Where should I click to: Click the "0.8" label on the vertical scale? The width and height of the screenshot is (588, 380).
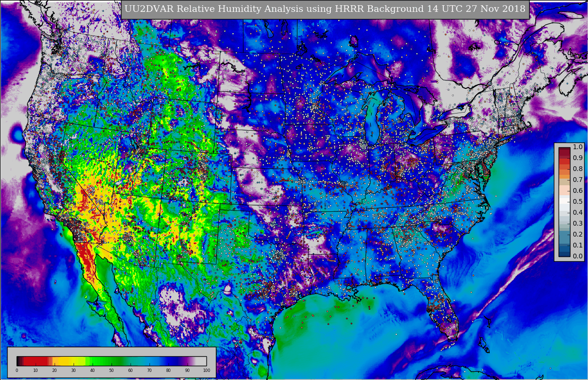click(x=578, y=169)
